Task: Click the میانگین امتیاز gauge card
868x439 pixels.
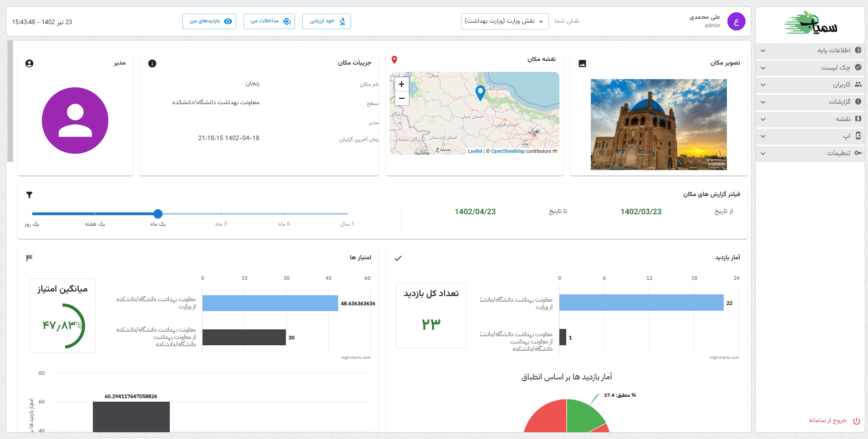Action: point(62,316)
